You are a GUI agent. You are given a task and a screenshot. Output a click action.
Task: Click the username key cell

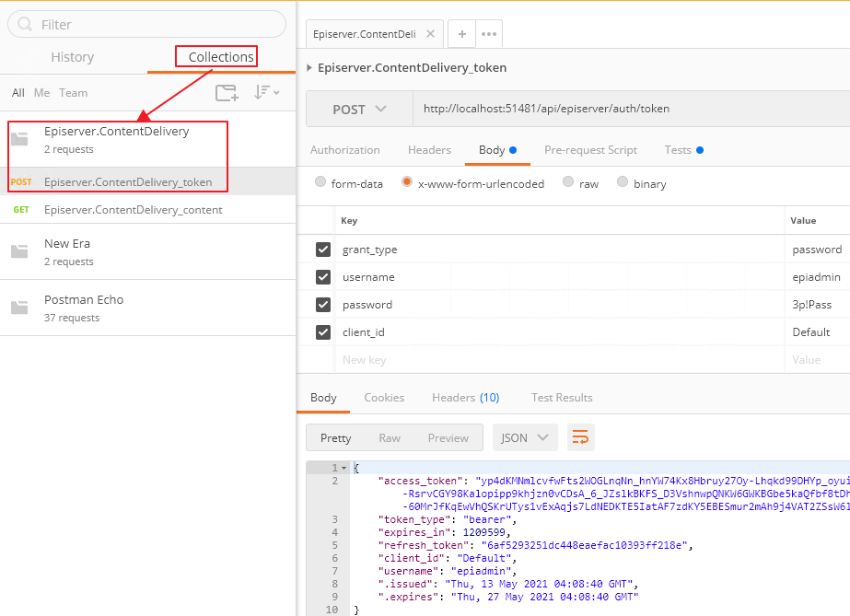[559, 277]
